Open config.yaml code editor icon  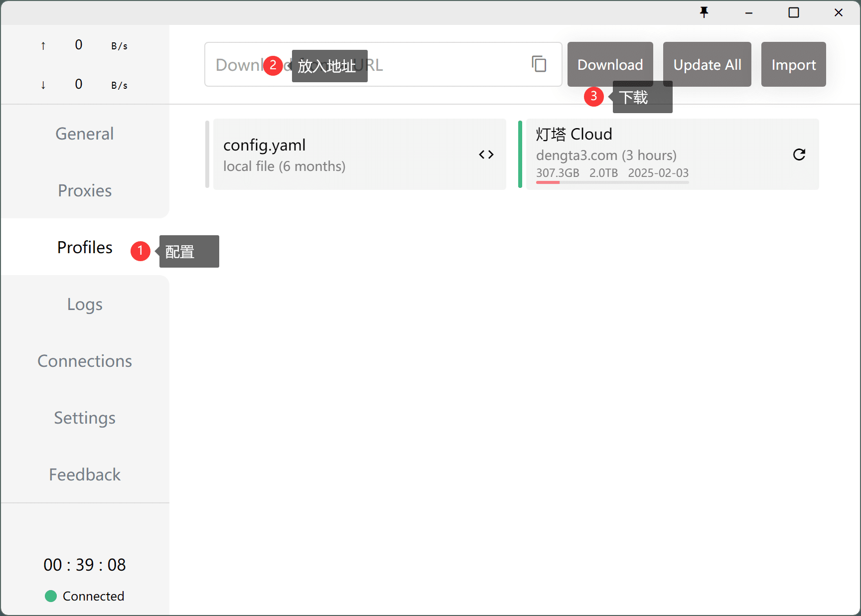click(486, 154)
